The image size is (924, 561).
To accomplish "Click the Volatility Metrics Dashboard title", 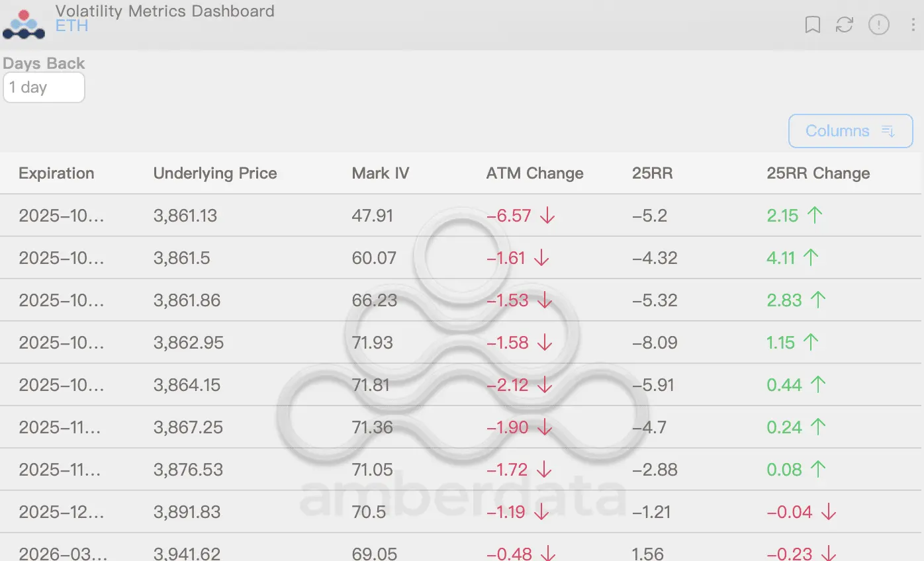I will coord(165,11).
